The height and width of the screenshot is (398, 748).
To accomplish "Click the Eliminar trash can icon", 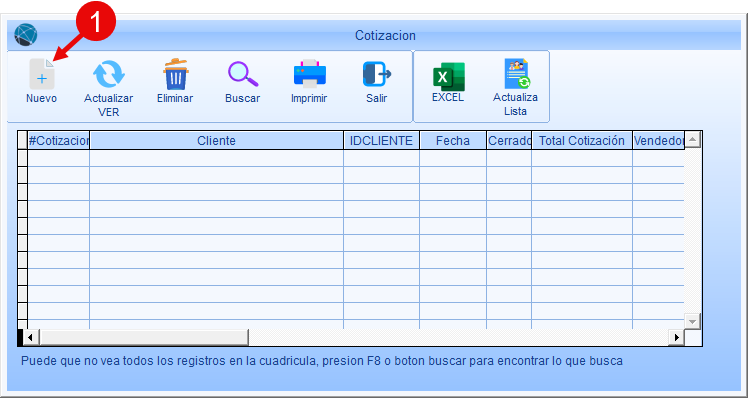I will [x=176, y=74].
